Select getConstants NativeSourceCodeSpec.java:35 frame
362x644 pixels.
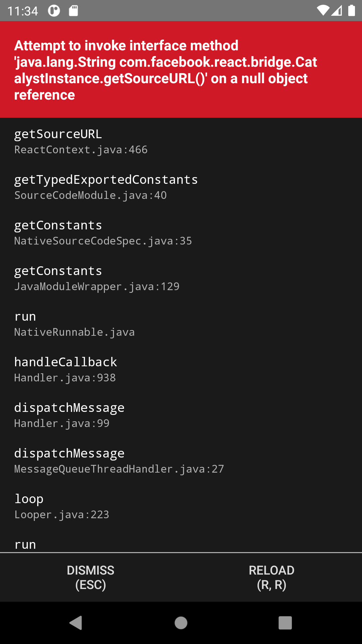(181, 232)
